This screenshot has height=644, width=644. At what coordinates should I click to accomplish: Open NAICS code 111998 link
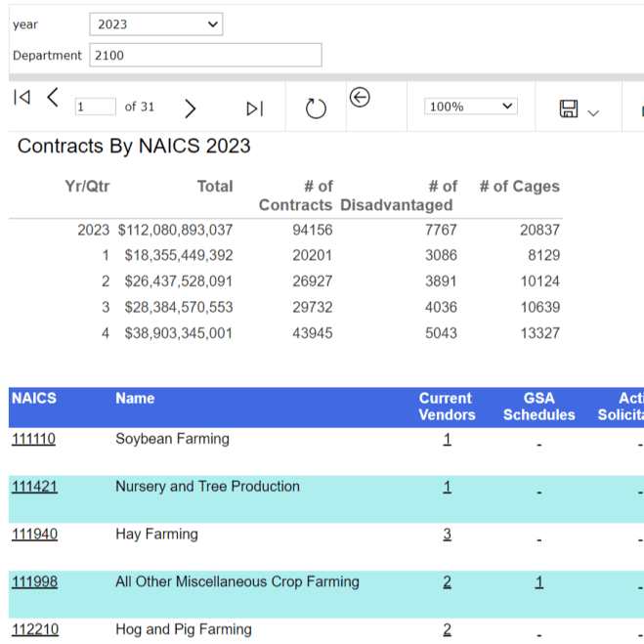[34, 582]
